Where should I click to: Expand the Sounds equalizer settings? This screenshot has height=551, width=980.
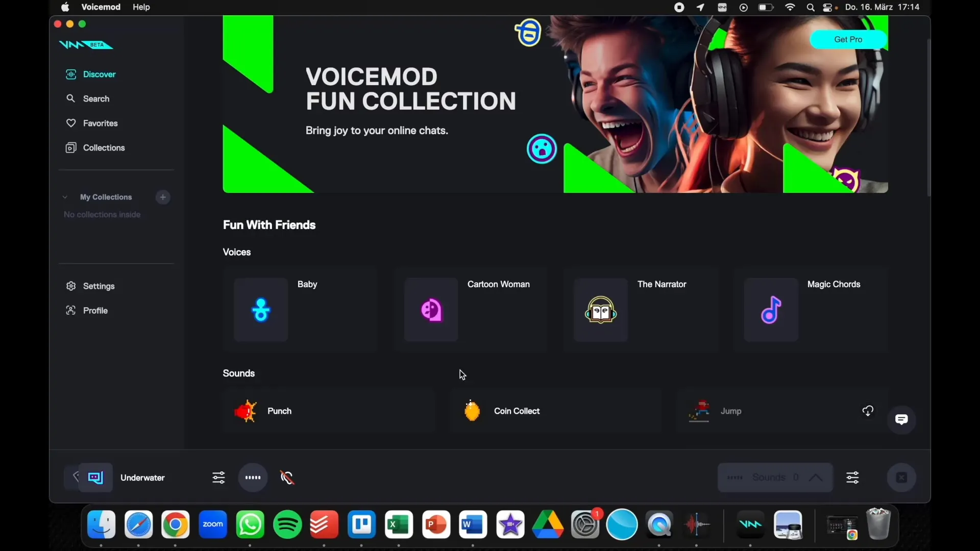tap(851, 477)
